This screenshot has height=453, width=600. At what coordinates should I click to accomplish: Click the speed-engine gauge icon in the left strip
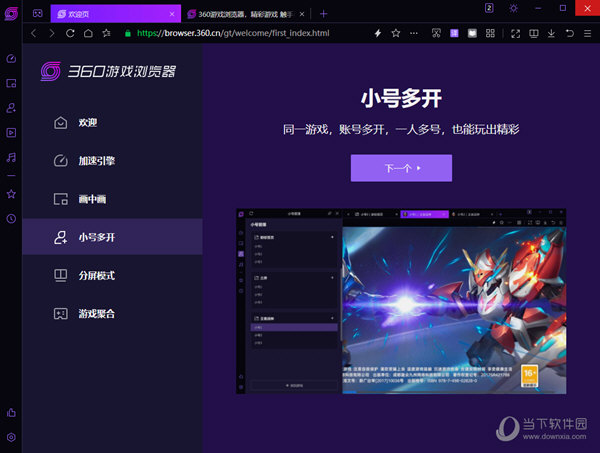point(11,59)
